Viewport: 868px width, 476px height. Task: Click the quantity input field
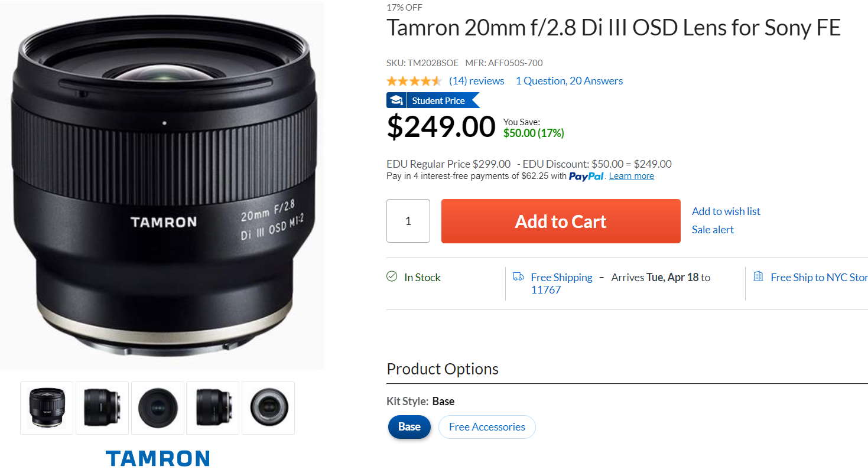coord(408,221)
